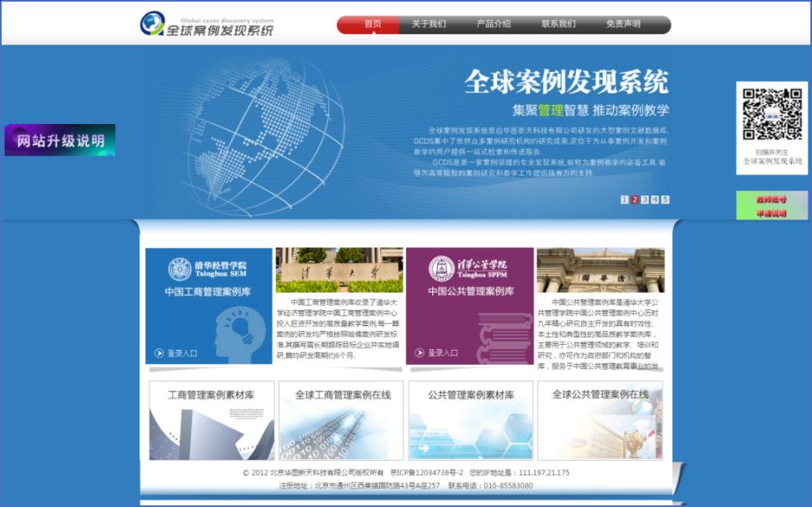Viewport: 812px width, 507px height.
Task: Click the WeChat QR code image
Action: click(771, 114)
